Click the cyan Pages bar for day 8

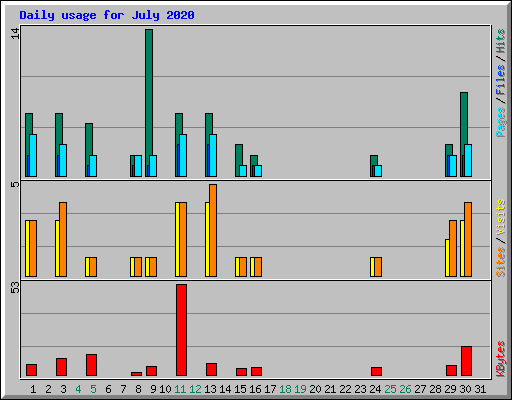click(x=138, y=166)
